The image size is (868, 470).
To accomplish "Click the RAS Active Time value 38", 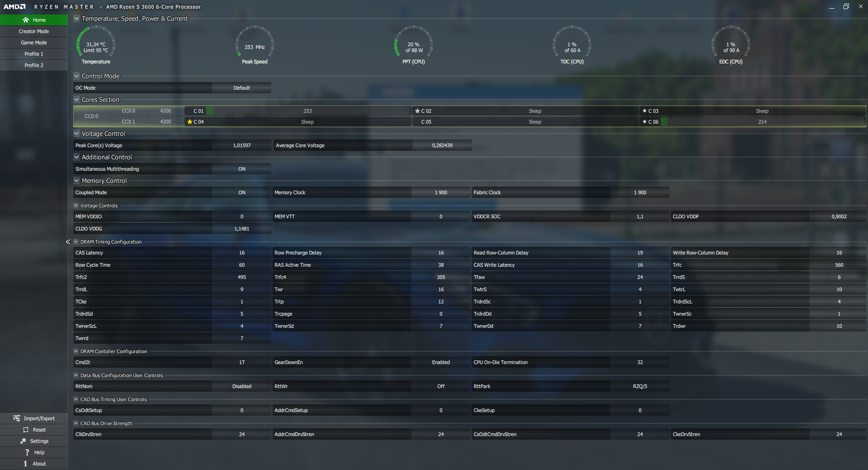I will click(x=441, y=265).
